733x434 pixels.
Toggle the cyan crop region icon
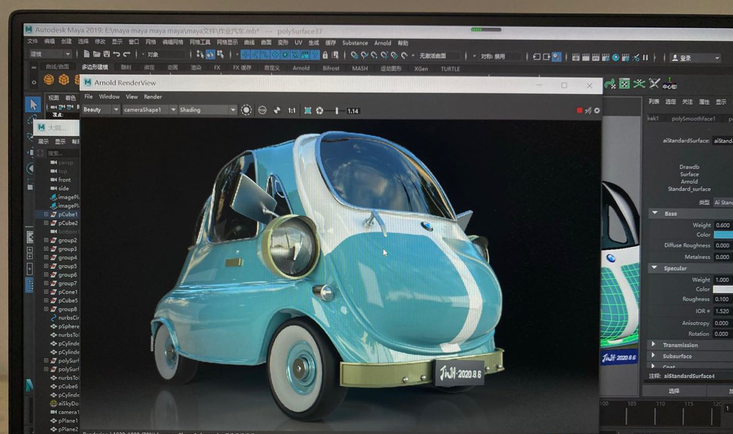(x=308, y=111)
